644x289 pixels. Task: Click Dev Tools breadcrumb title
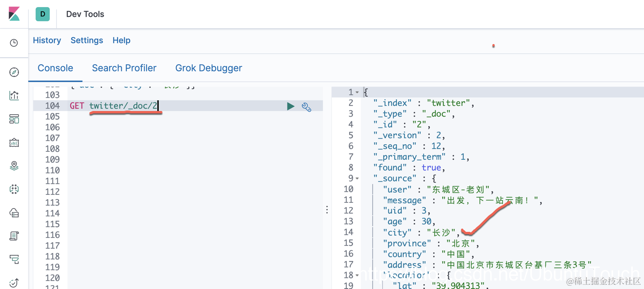(x=85, y=14)
